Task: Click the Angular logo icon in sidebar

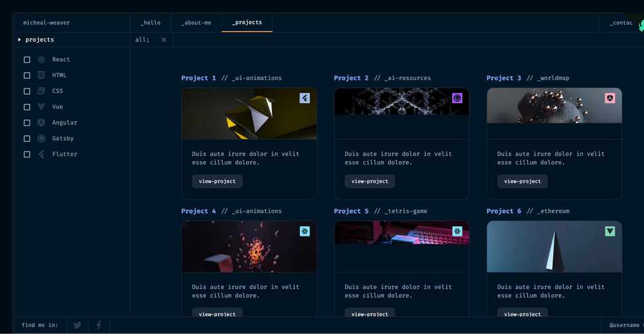Action: tap(41, 123)
